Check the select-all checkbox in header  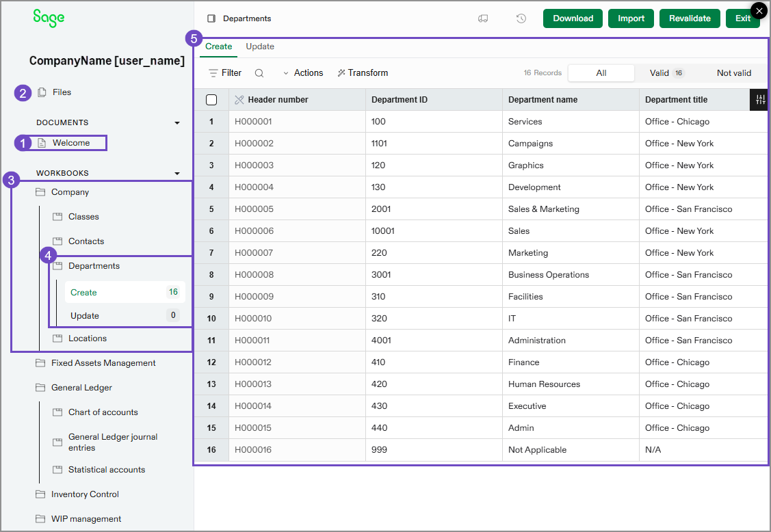click(x=211, y=99)
